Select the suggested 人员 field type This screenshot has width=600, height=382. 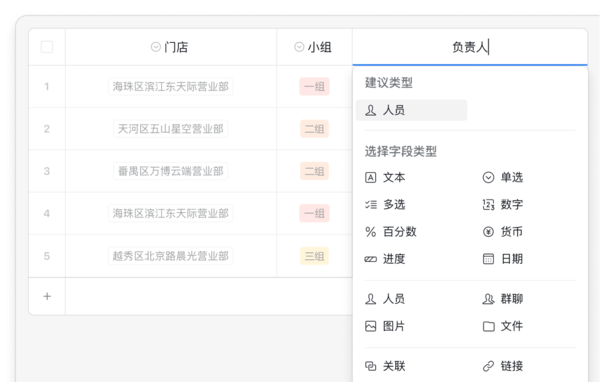(411, 110)
